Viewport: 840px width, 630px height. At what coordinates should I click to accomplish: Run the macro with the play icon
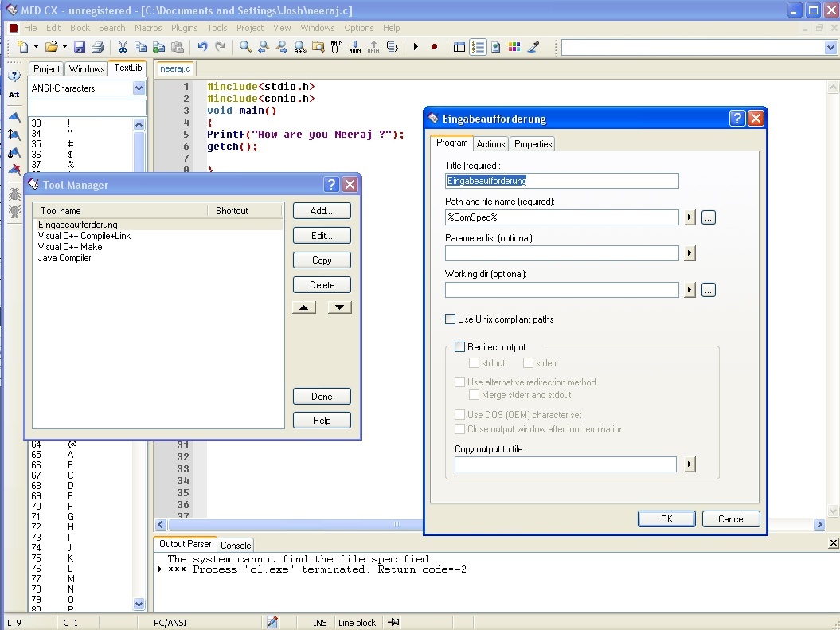(x=416, y=47)
